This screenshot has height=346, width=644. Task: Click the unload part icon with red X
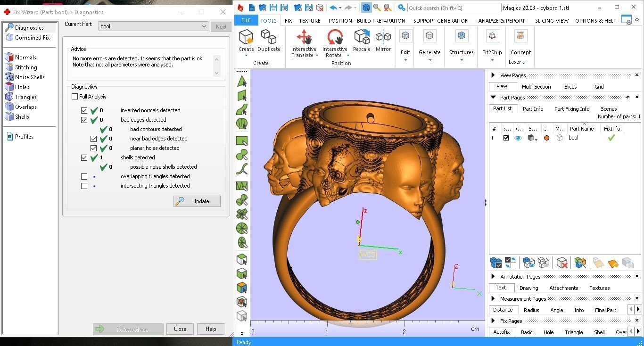320,8
